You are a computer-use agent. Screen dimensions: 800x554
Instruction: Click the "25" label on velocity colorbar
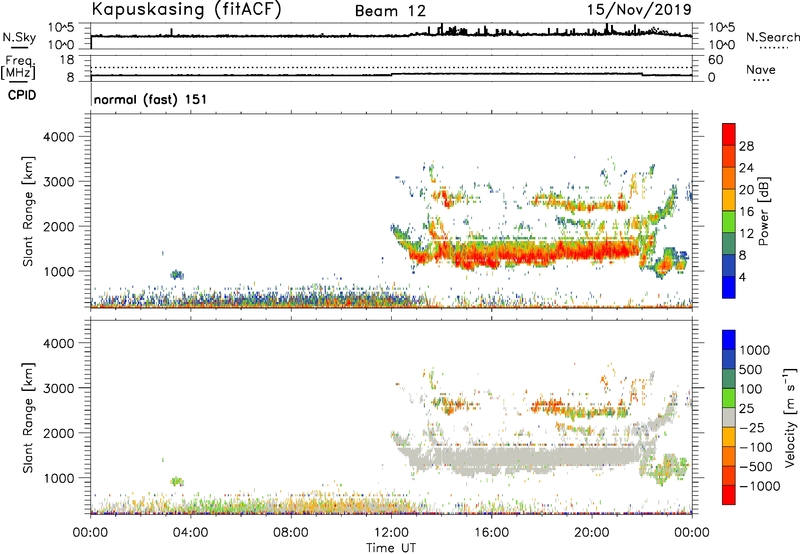pyautogui.click(x=746, y=409)
